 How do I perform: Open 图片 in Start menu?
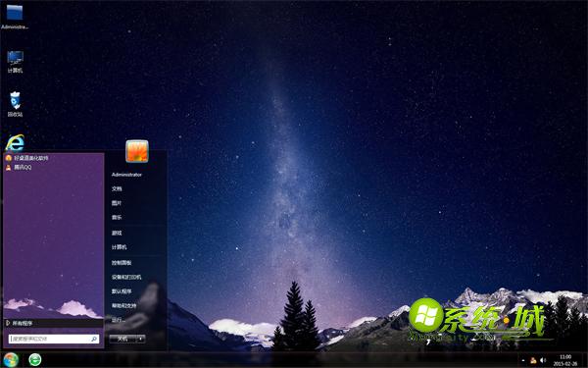click(x=117, y=203)
